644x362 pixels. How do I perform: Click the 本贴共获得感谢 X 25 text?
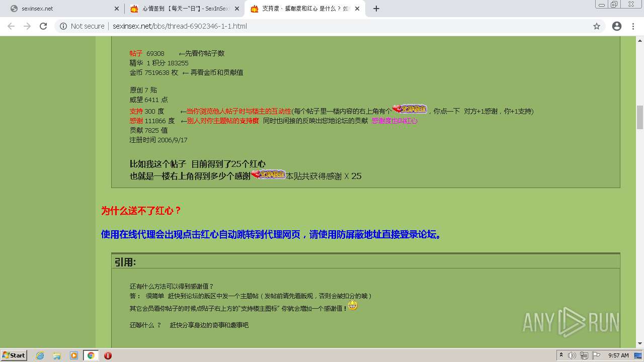[324, 176]
